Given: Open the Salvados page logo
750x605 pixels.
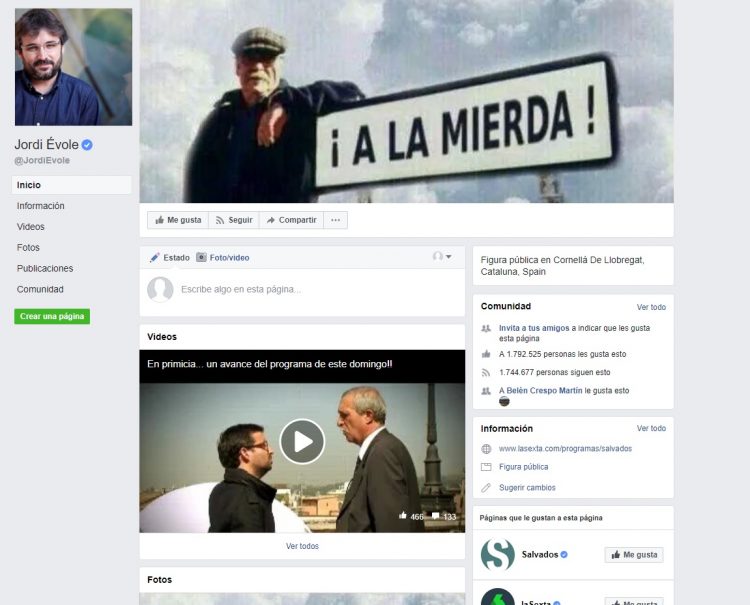Looking at the screenshot, I should click(x=497, y=555).
